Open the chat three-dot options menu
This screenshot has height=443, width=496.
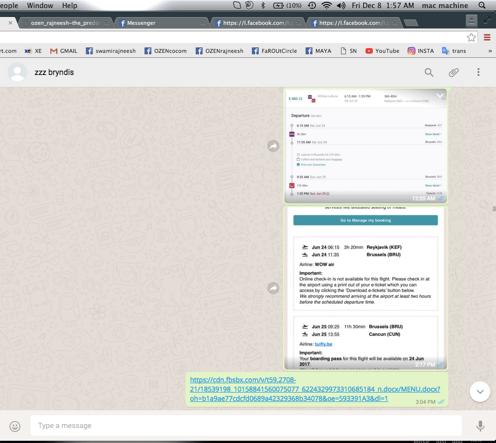click(x=478, y=72)
